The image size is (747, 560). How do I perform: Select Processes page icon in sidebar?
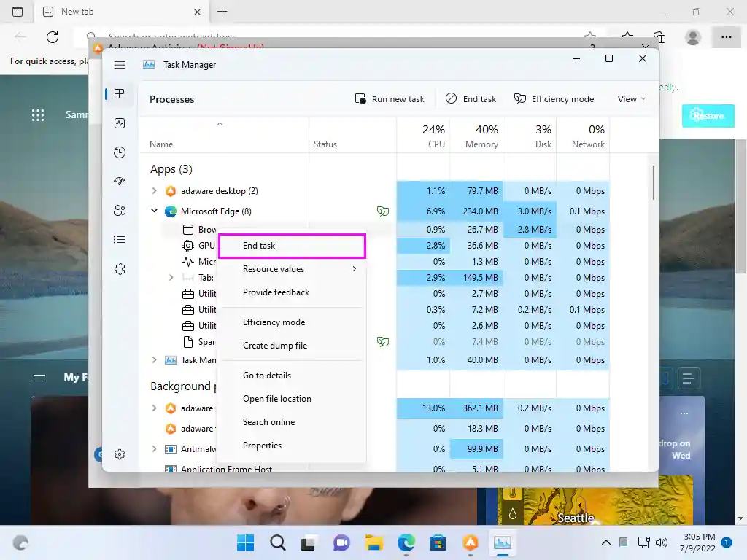(x=120, y=94)
